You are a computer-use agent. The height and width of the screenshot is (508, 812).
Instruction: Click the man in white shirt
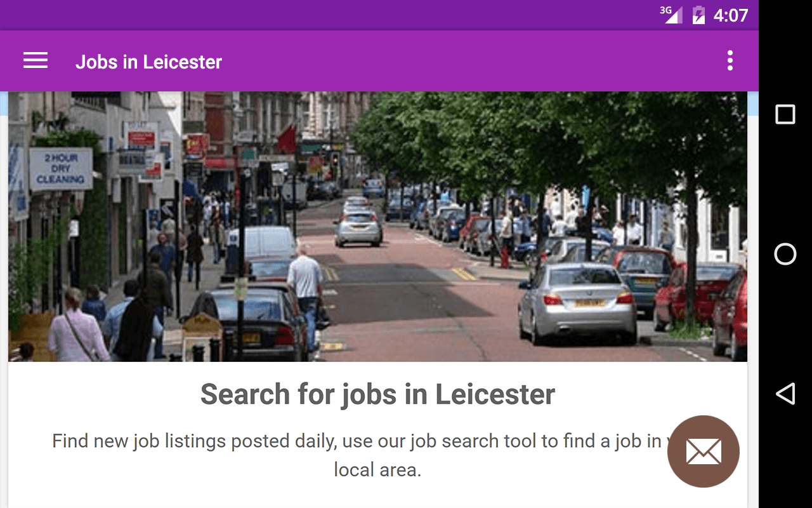pos(306,295)
